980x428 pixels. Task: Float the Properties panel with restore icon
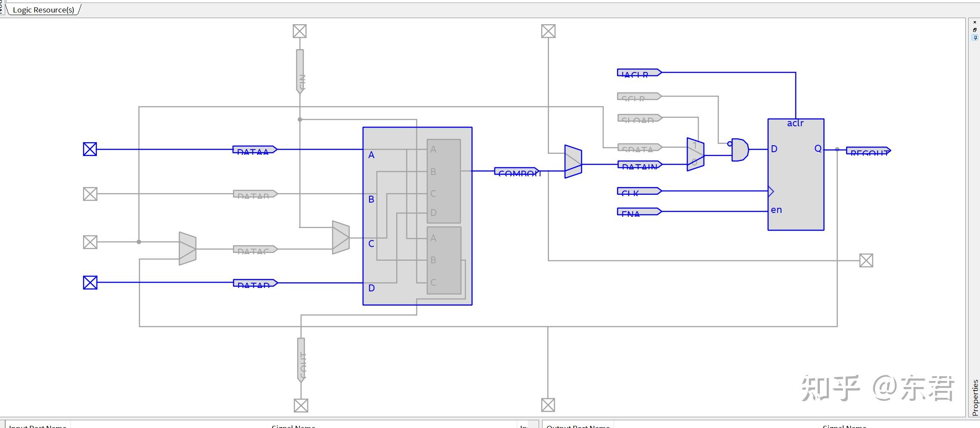click(x=975, y=30)
